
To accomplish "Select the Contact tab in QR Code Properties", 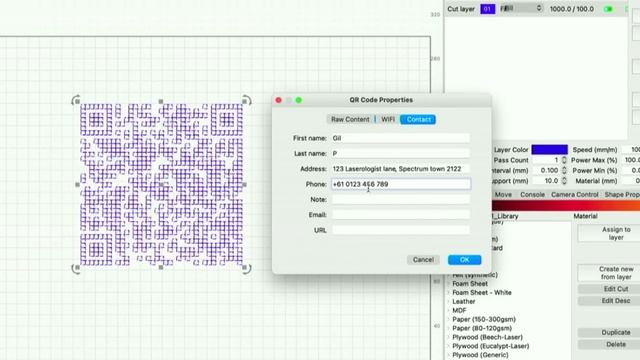I will pyautogui.click(x=418, y=119).
